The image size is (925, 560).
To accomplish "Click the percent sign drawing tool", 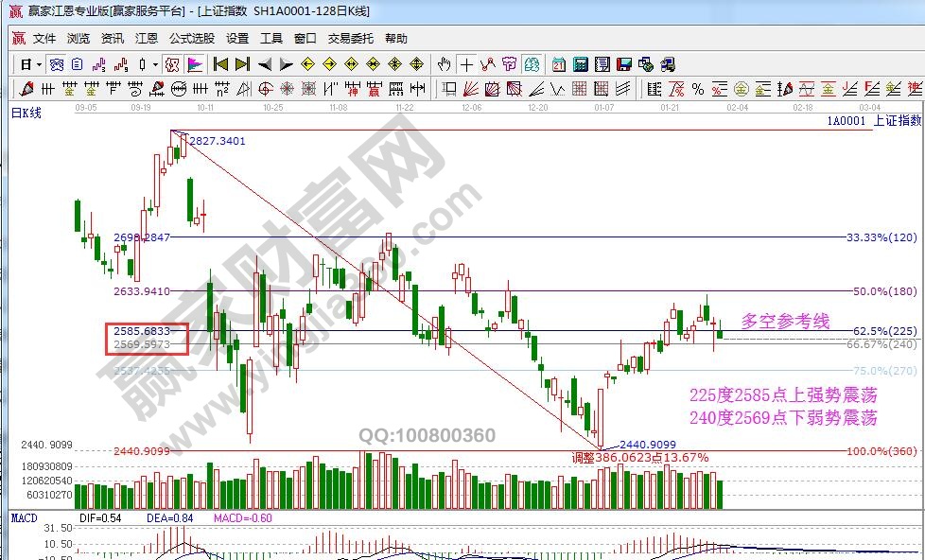I will click(697, 89).
